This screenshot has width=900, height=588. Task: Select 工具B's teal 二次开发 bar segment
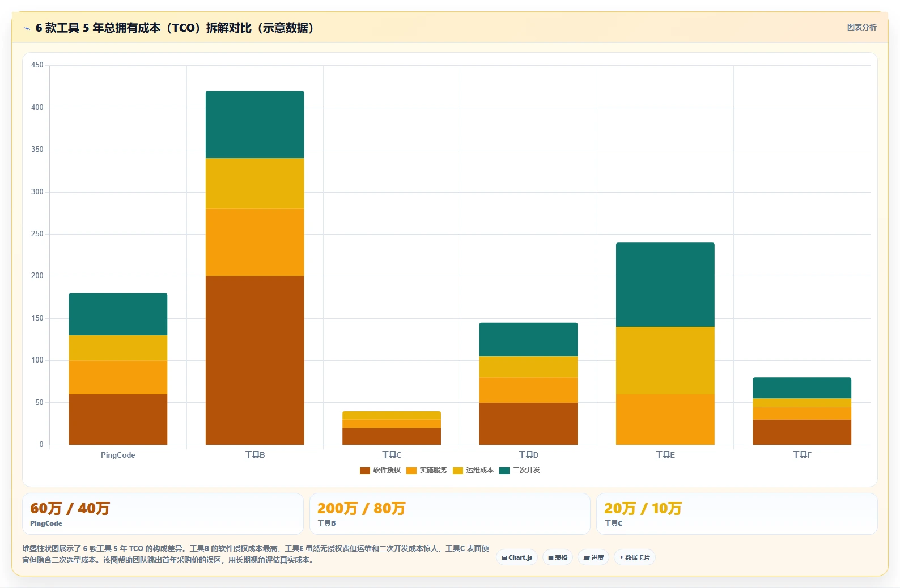click(255, 125)
